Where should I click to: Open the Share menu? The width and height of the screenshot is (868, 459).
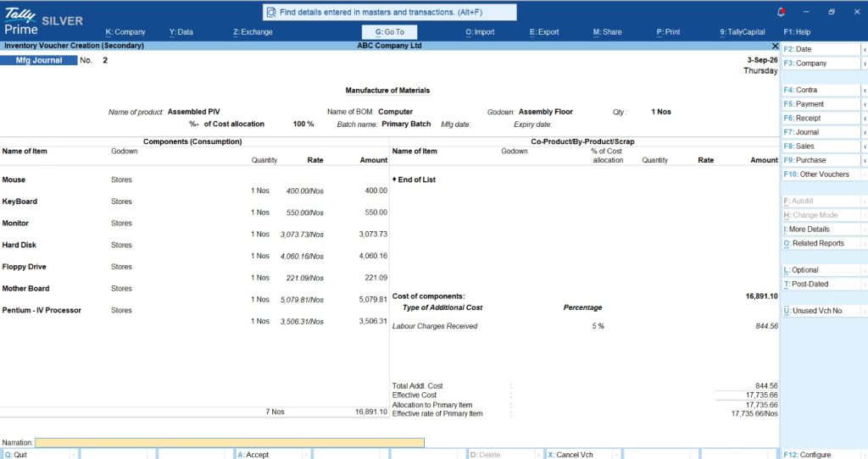pos(607,32)
